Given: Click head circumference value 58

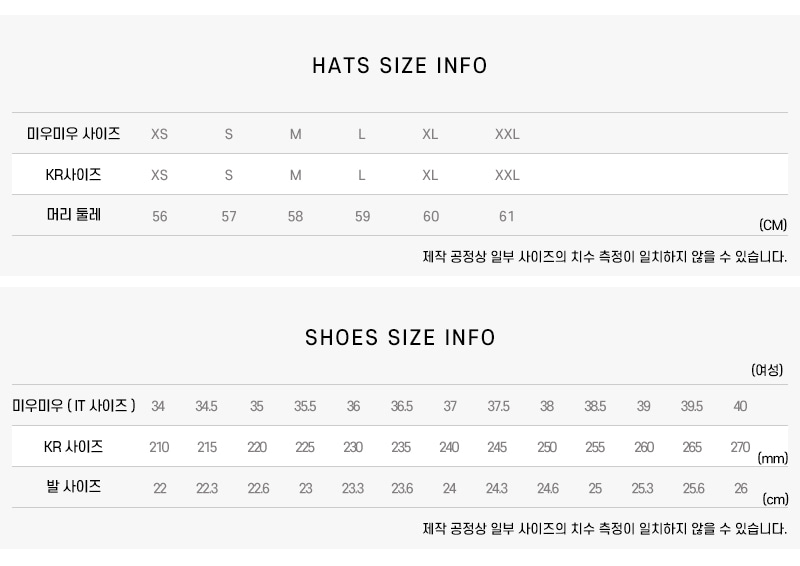Looking at the screenshot, I should [295, 217].
